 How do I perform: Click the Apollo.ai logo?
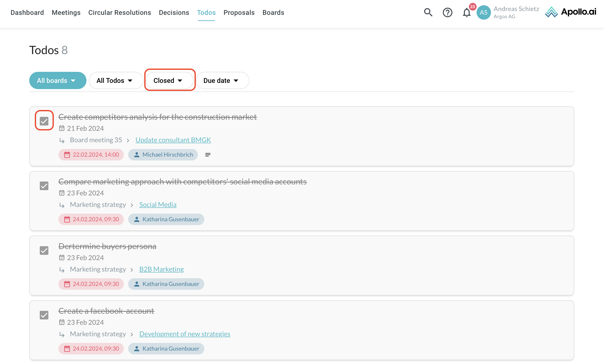(571, 12)
